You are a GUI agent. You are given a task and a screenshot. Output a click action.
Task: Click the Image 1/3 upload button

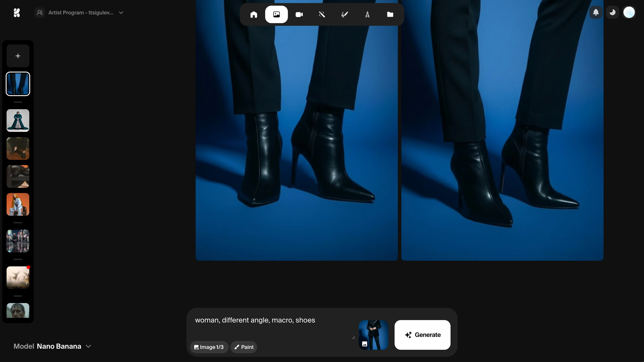pos(209,347)
